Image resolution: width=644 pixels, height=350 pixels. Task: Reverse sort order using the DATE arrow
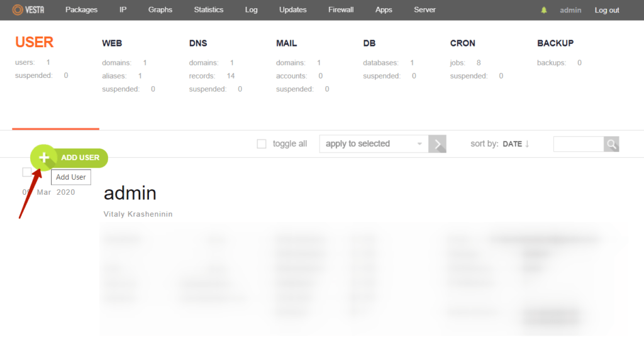click(x=527, y=144)
